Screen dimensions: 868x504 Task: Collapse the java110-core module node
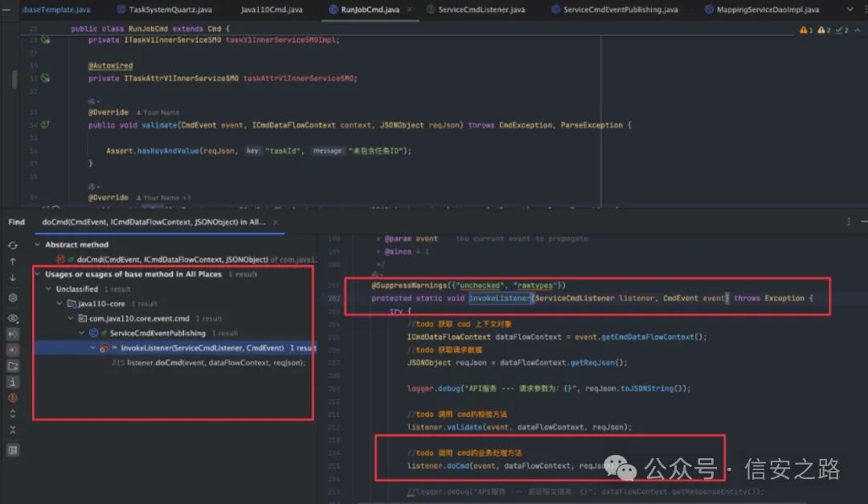tap(59, 304)
